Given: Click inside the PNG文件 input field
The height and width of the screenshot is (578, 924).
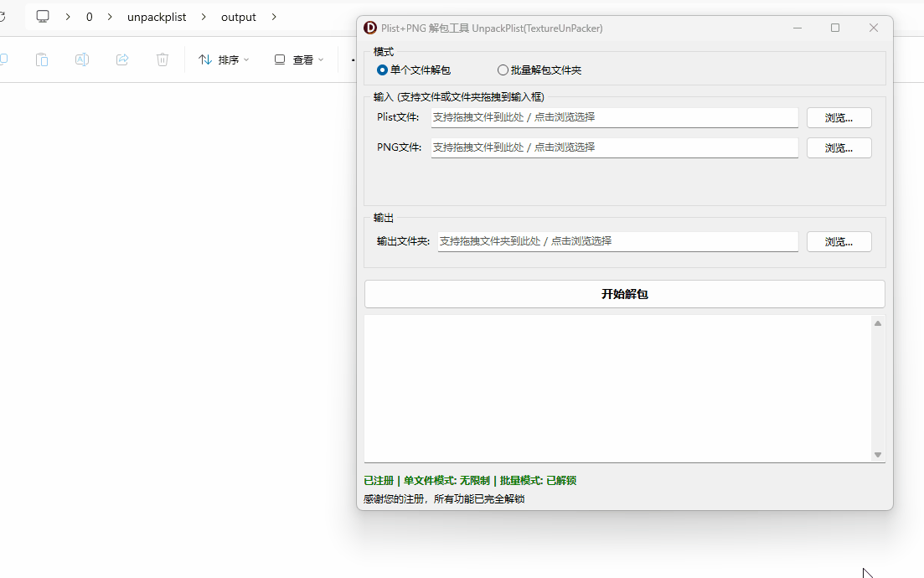Looking at the screenshot, I should (x=612, y=147).
